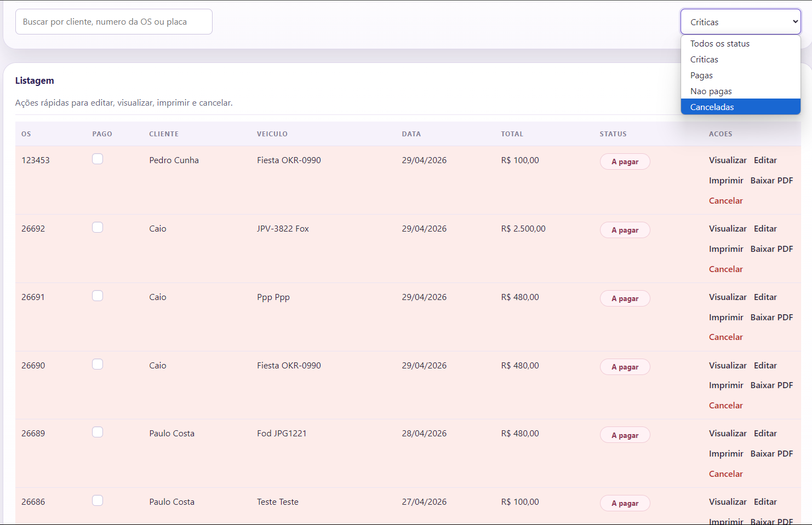Viewport: 812px width, 525px height.
Task: Click OS number '26686'
Action: (x=33, y=502)
